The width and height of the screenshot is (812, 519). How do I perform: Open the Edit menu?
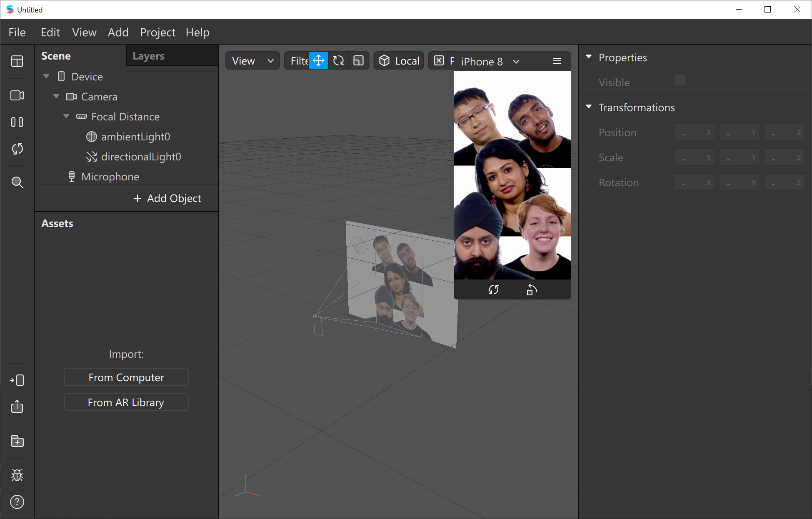click(50, 32)
